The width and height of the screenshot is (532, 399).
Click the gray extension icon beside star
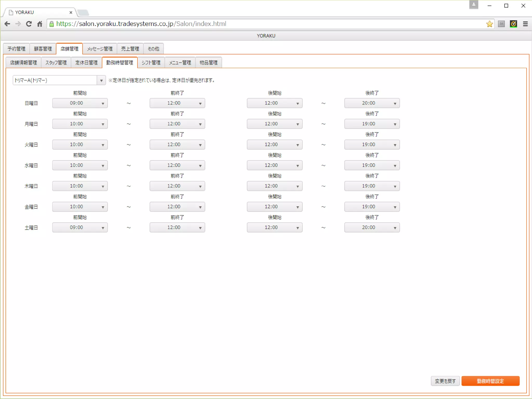coord(501,24)
